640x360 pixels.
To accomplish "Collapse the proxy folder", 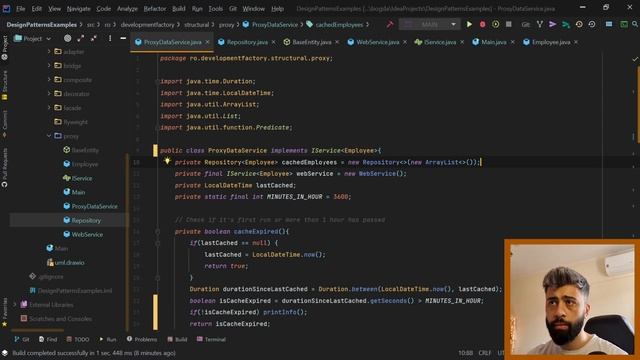I will click(49, 136).
